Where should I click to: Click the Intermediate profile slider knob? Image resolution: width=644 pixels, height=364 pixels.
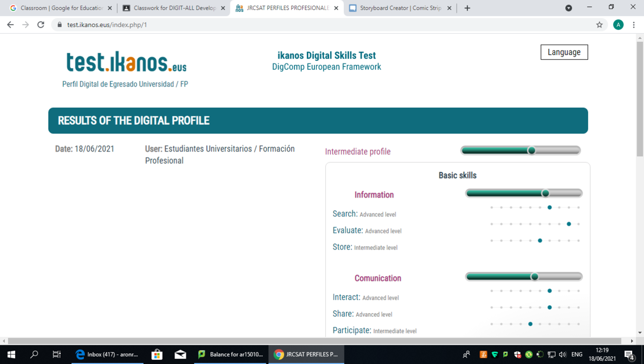pyautogui.click(x=531, y=151)
